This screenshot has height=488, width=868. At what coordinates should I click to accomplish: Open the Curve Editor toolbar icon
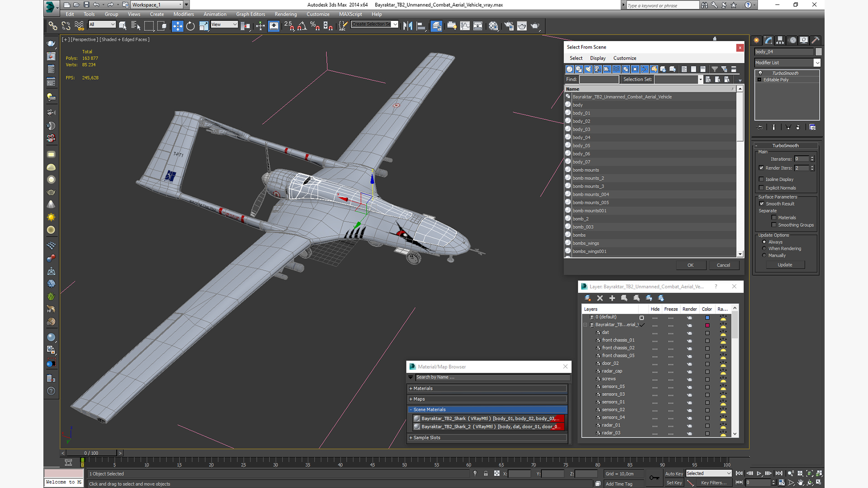[x=465, y=26]
